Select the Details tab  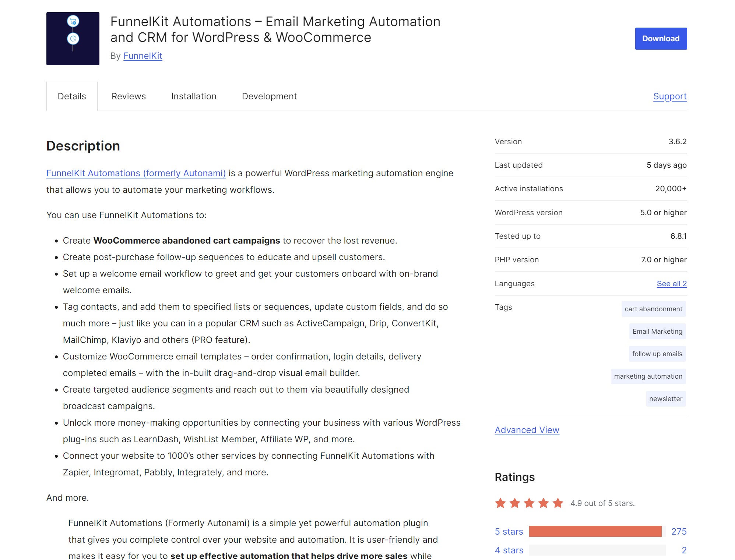[x=72, y=96]
